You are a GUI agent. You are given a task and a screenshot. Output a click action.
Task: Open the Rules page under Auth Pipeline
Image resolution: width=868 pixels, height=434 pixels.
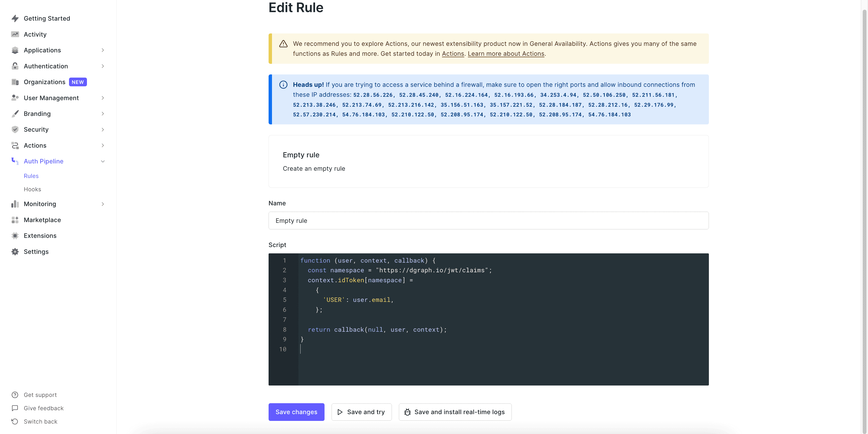point(31,176)
